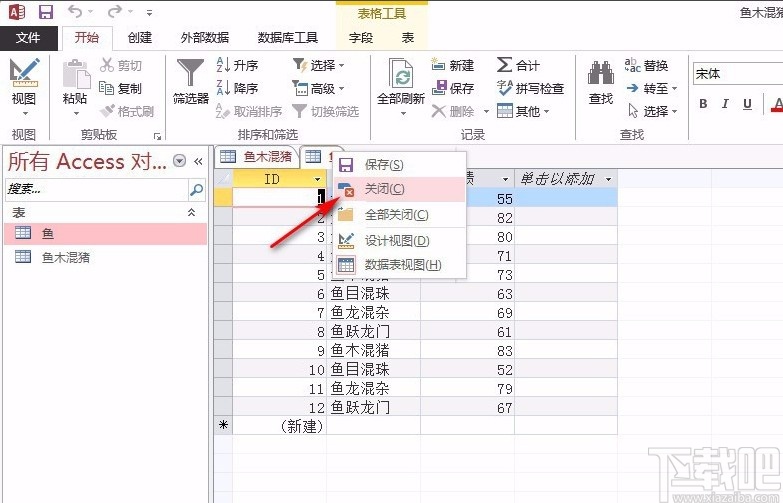This screenshot has height=503, width=783.
Task: Switch to the 表 ribbon tab
Action: pos(407,38)
